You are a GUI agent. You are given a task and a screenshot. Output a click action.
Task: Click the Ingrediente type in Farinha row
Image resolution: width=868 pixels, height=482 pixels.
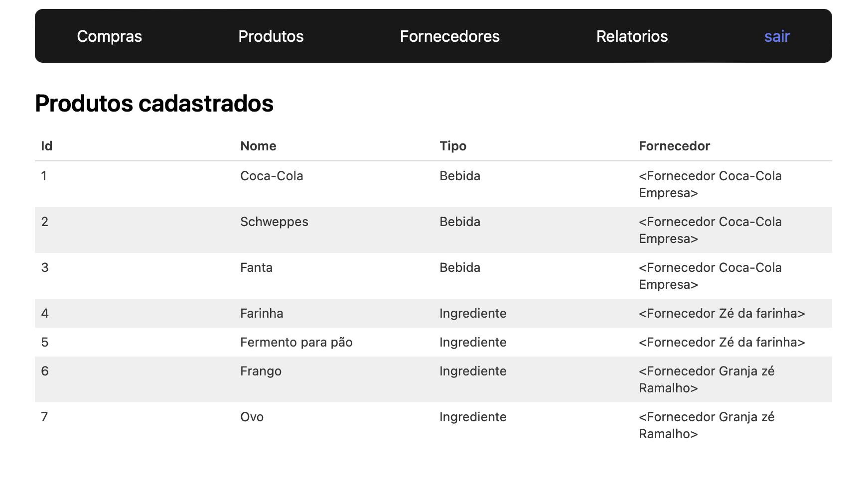pos(473,313)
